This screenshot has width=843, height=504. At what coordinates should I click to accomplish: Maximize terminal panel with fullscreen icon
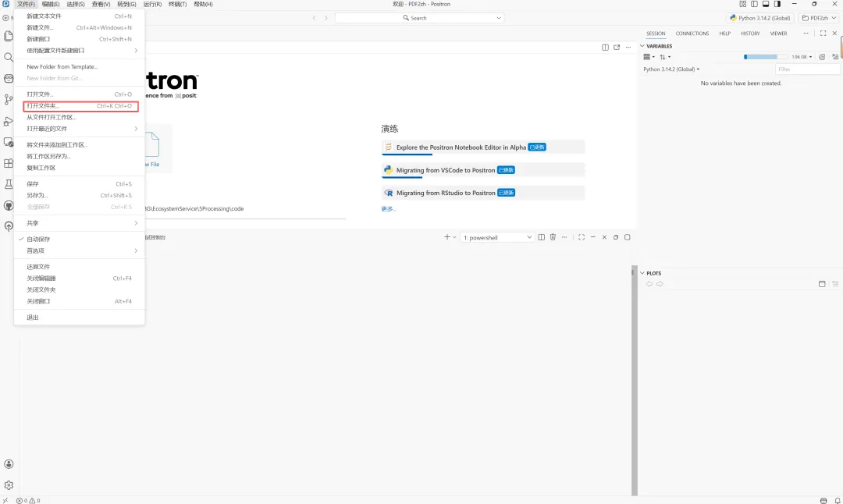coord(582,237)
